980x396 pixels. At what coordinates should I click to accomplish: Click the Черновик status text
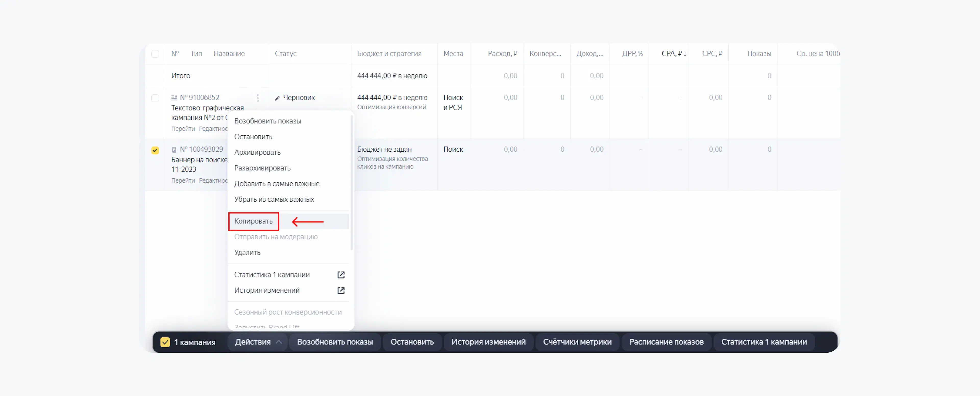299,98
